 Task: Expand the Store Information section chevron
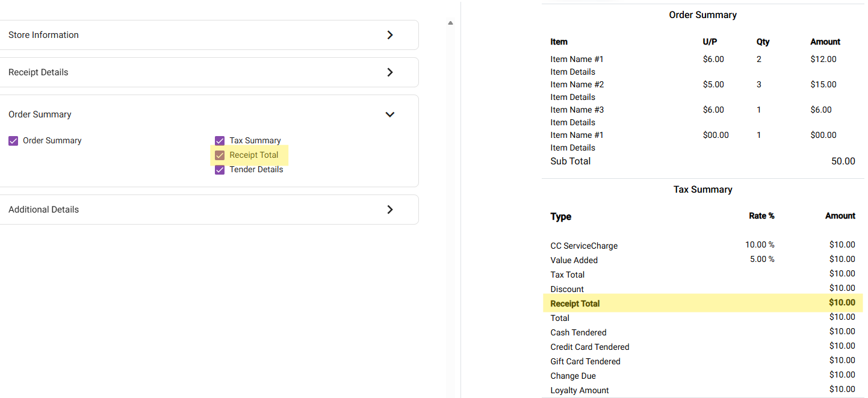coord(390,35)
